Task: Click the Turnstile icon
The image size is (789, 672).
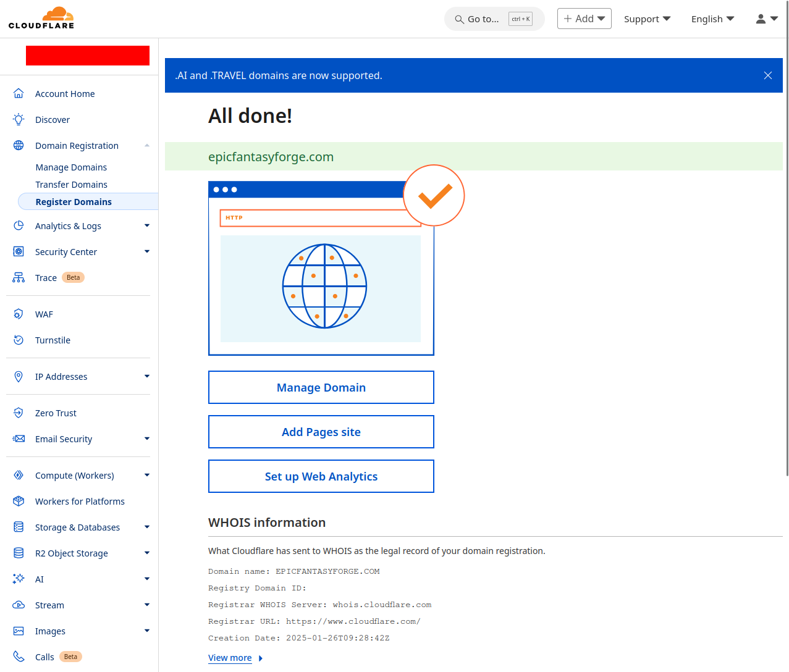Action: pos(19,340)
